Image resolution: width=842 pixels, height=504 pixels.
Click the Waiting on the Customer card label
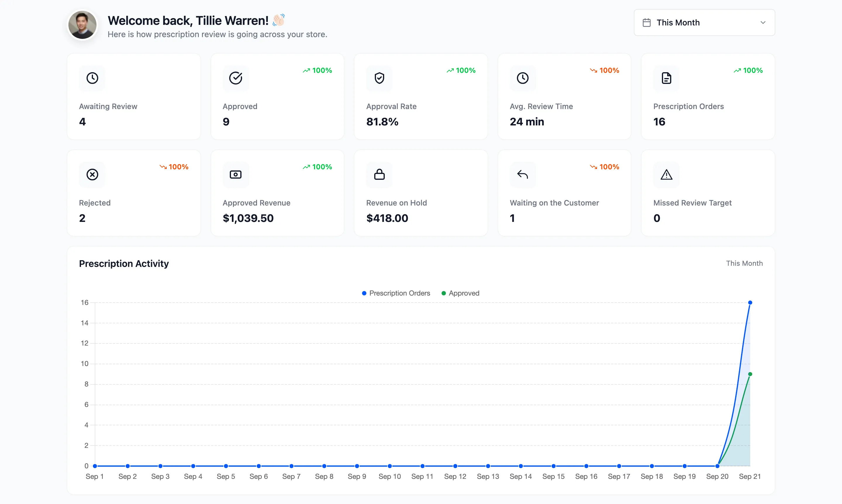(x=554, y=203)
